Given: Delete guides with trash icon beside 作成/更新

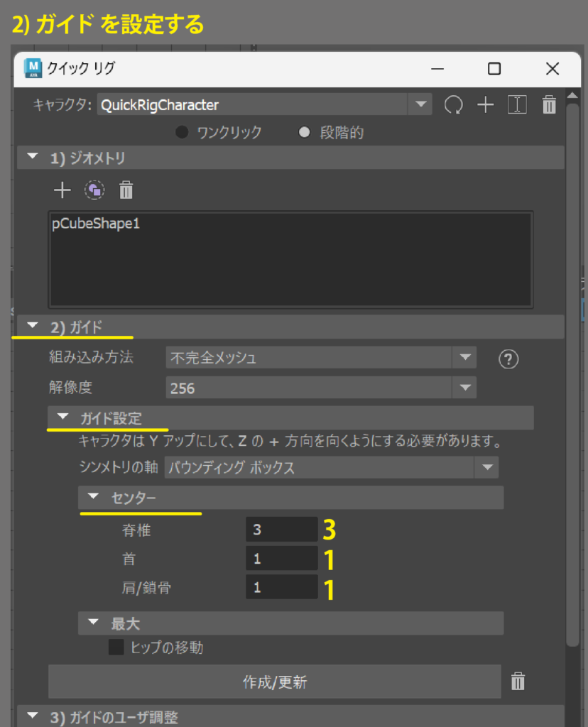Looking at the screenshot, I should tap(518, 682).
